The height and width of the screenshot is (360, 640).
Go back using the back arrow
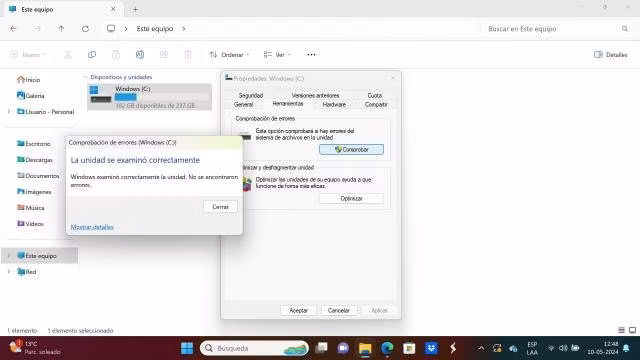tap(13, 29)
